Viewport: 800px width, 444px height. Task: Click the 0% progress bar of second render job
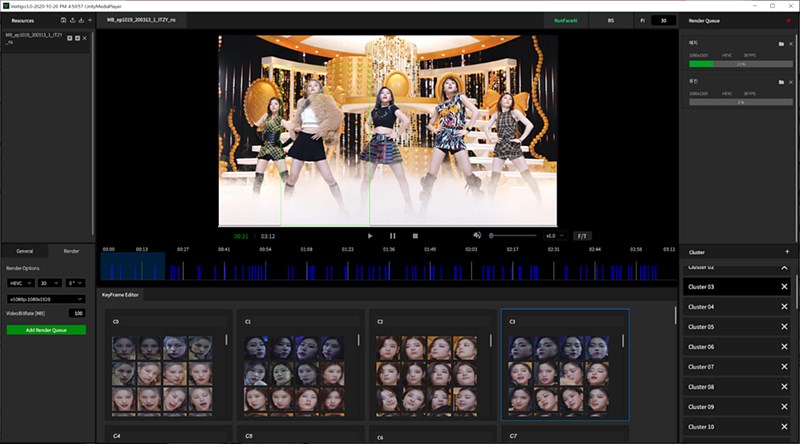(741, 102)
